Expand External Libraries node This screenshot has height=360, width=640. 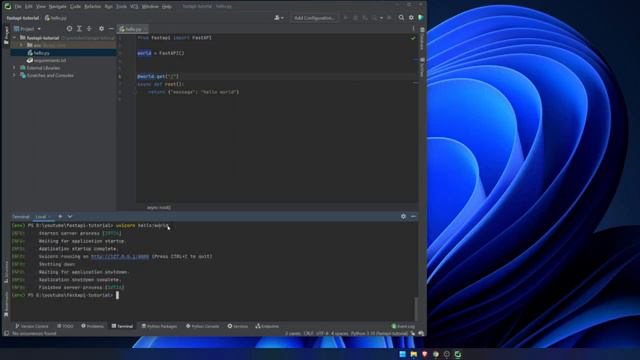(x=15, y=68)
